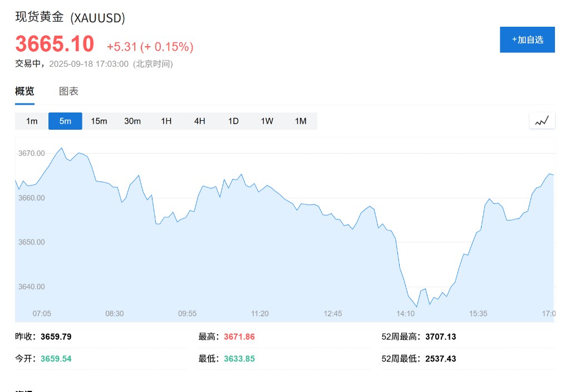The width and height of the screenshot is (570, 392).
Task: Select the 1M monthly chart
Action: click(301, 121)
